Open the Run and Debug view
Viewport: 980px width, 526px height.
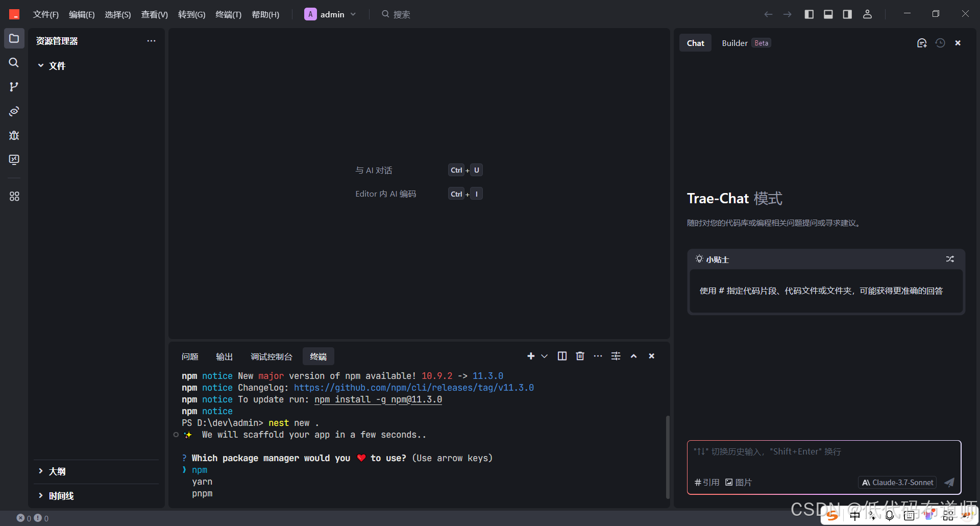[14, 135]
